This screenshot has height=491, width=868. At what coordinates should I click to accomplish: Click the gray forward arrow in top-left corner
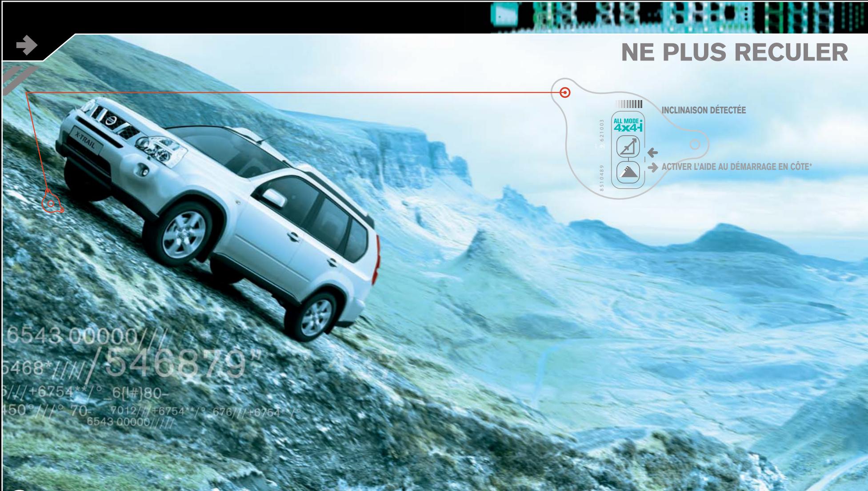(x=28, y=44)
